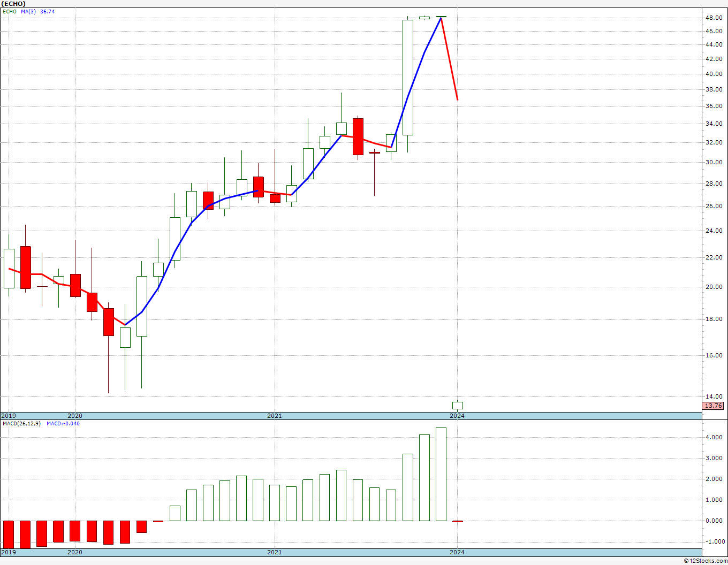Select 2021 on the MACD panel time axis
This screenshot has height=565, width=728.
click(x=275, y=552)
